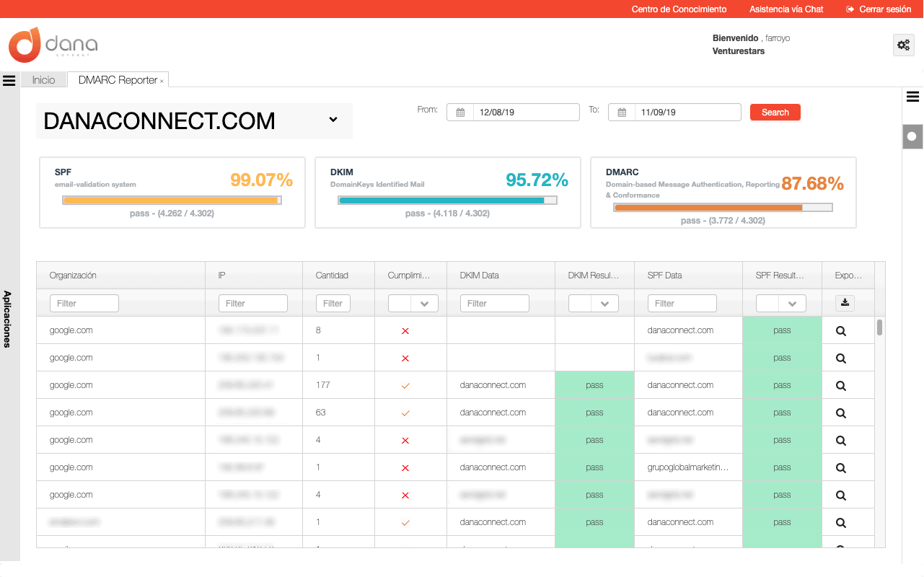Open Asistencia vía Chat link
This screenshot has height=577, width=924.
(786, 9)
